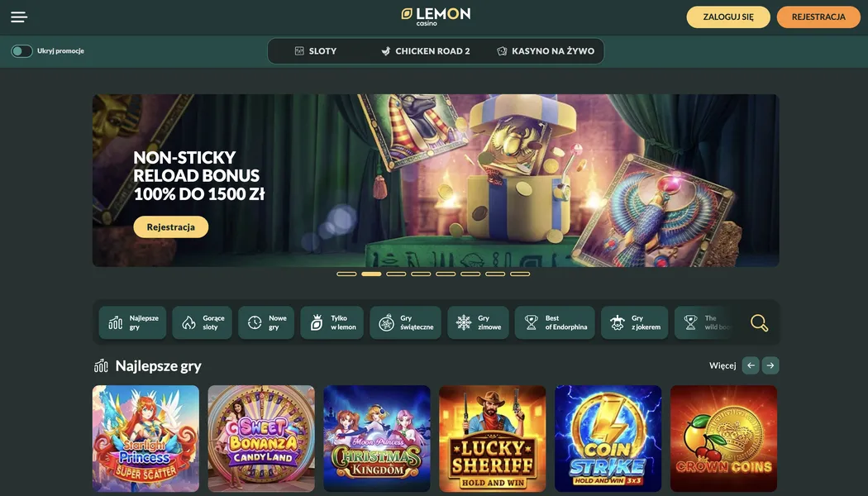Viewport: 868px width, 496px height.
Task: Click the Rejestracja button in banner
Action: [x=171, y=227]
